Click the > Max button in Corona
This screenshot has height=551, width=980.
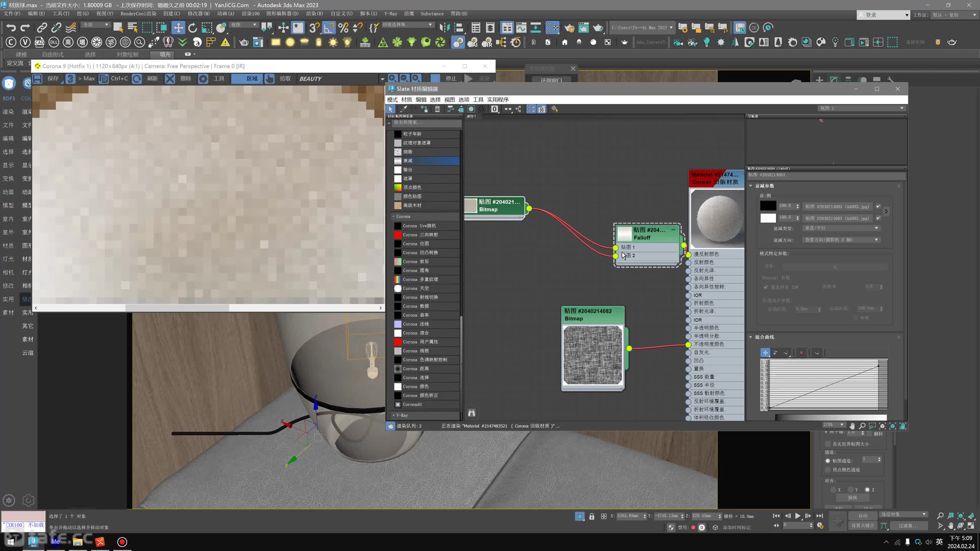(81, 78)
